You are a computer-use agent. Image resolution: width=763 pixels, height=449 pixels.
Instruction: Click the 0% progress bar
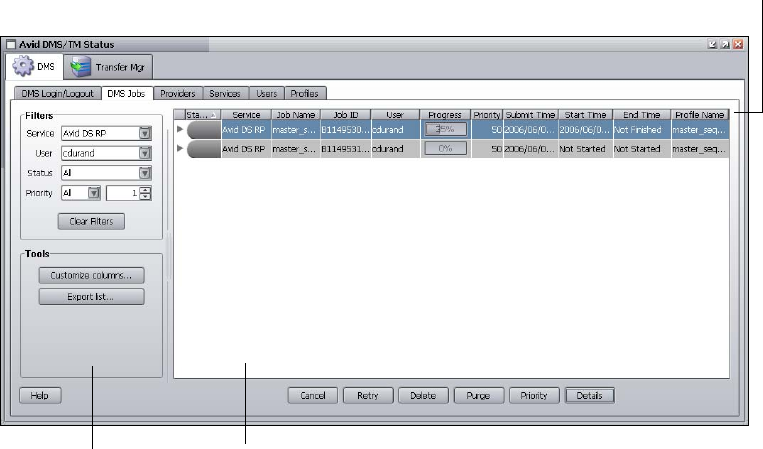(x=445, y=148)
